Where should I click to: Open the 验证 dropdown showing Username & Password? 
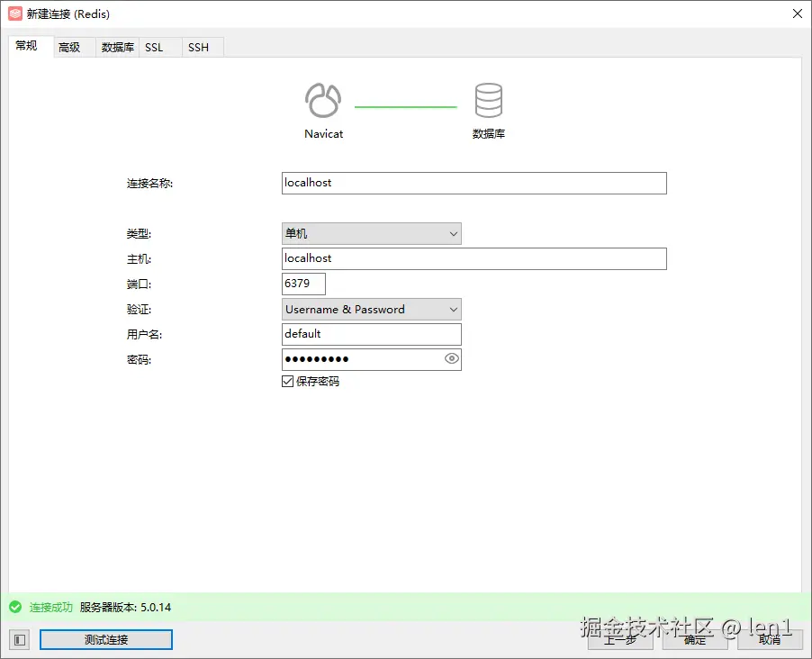pos(371,310)
